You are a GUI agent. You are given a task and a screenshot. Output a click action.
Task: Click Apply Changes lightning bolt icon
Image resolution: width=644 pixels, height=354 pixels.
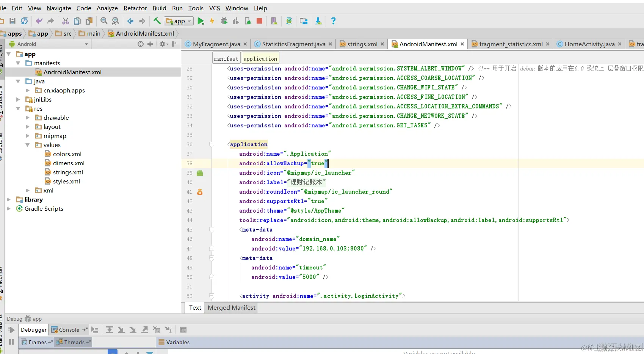point(212,21)
